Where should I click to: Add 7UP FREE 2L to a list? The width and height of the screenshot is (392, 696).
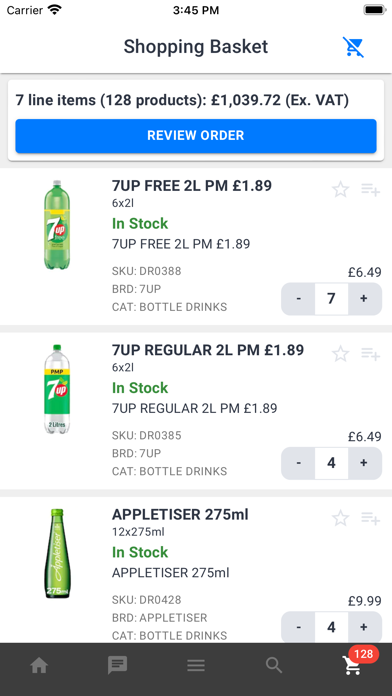tap(370, 190)
